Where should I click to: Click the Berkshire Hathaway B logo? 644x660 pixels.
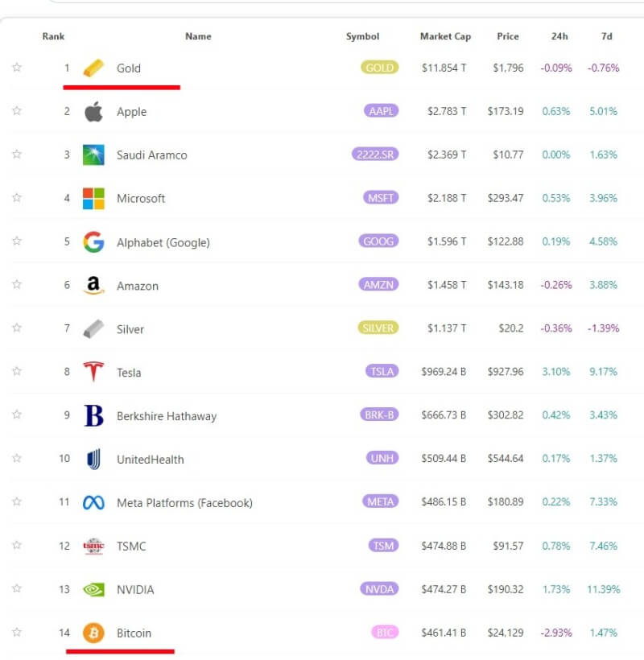click(93, 415)
